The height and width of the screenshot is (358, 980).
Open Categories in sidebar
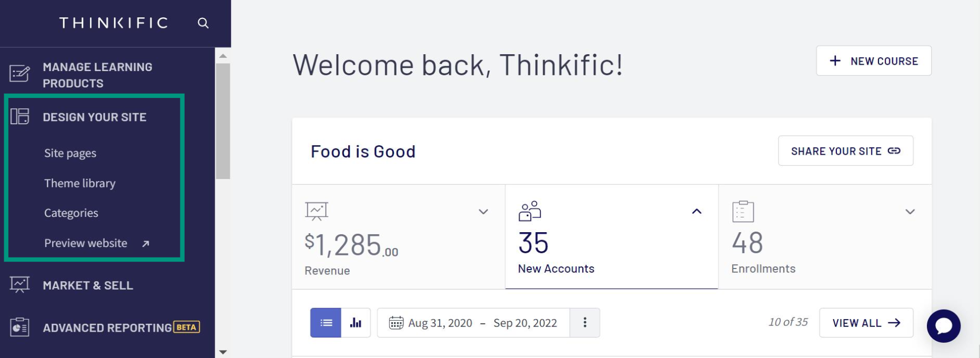pos(71,213)
